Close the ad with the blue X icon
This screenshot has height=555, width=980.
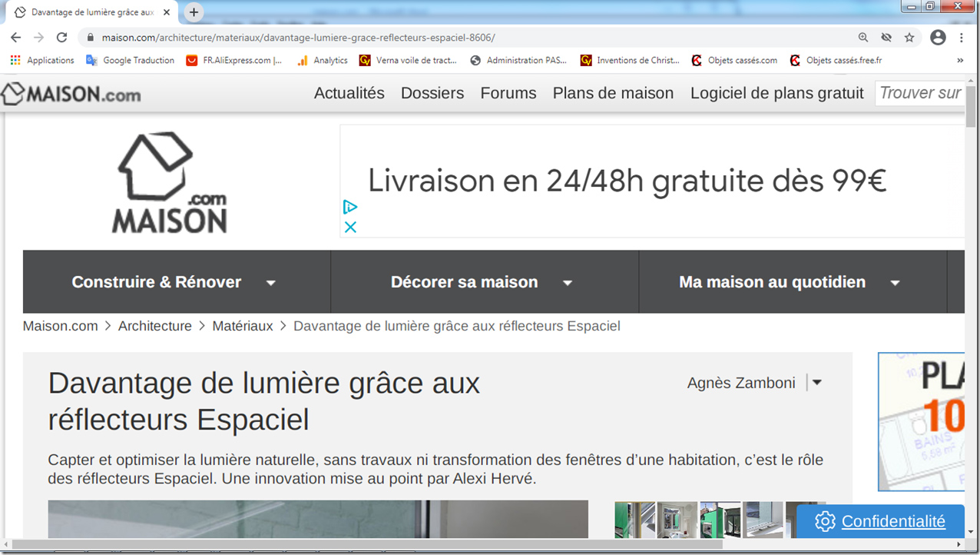pos(350,227)
